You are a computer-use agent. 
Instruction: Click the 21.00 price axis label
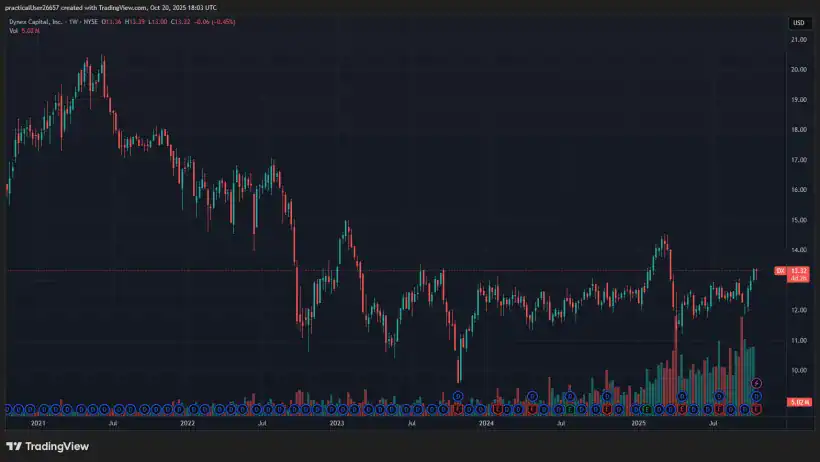pyautogui.click(x=799, y=40)
